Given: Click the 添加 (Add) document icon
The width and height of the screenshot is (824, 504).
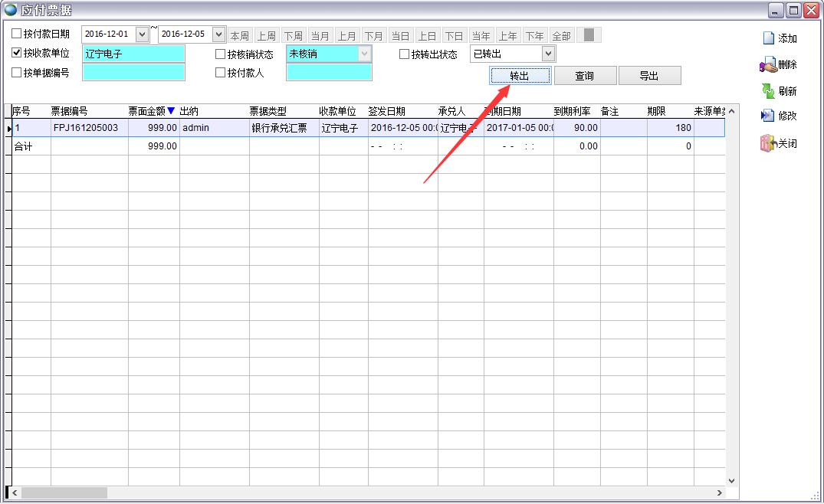Looking at the screenshot, I should (769, 38).
